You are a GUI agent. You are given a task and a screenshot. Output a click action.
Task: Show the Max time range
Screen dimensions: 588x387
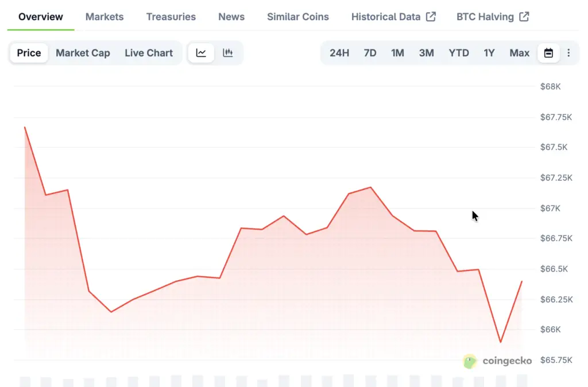(520, 53)
